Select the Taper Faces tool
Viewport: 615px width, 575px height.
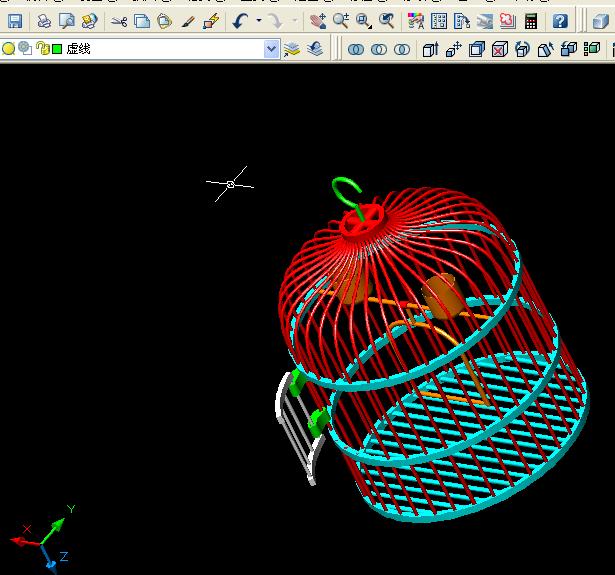pyautogui.click(x=546, y=49)
